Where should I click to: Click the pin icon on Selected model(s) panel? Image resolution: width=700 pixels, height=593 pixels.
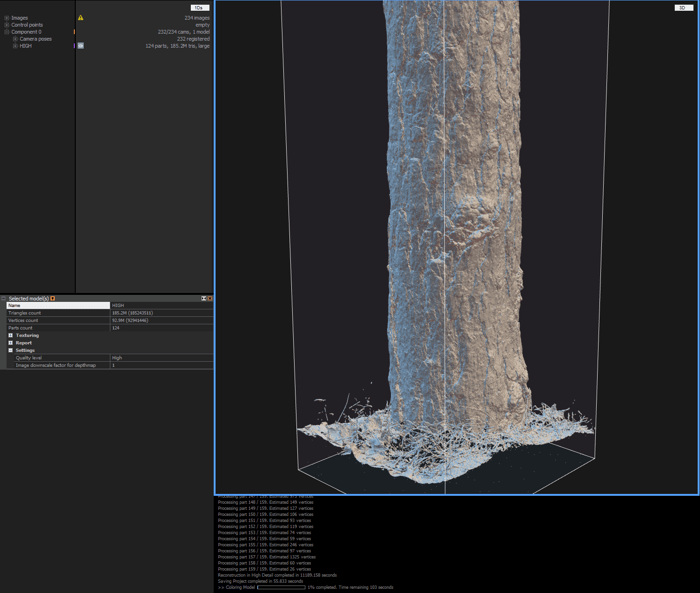[53, 299]
